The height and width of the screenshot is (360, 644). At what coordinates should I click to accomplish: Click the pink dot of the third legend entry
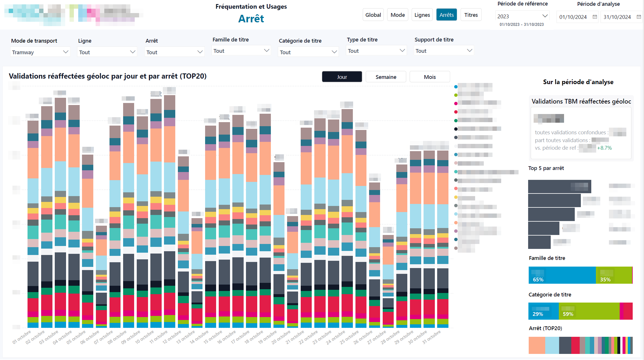point(456,103)
